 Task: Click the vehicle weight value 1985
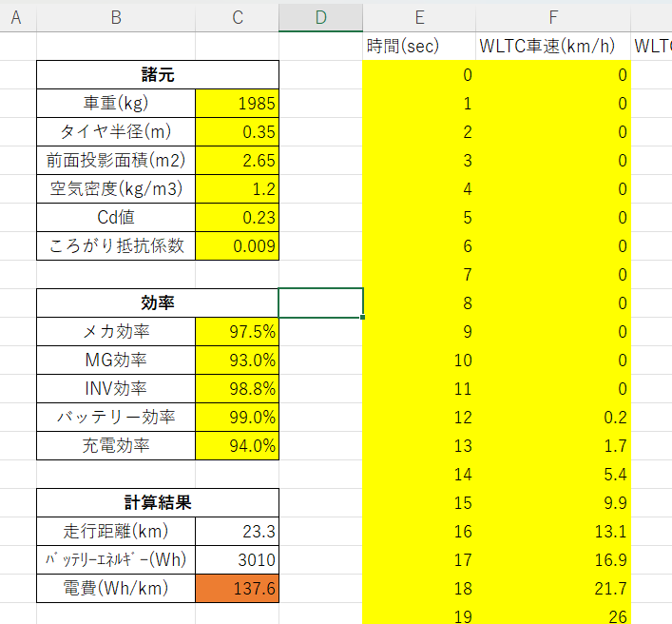[x=237, y=103]
